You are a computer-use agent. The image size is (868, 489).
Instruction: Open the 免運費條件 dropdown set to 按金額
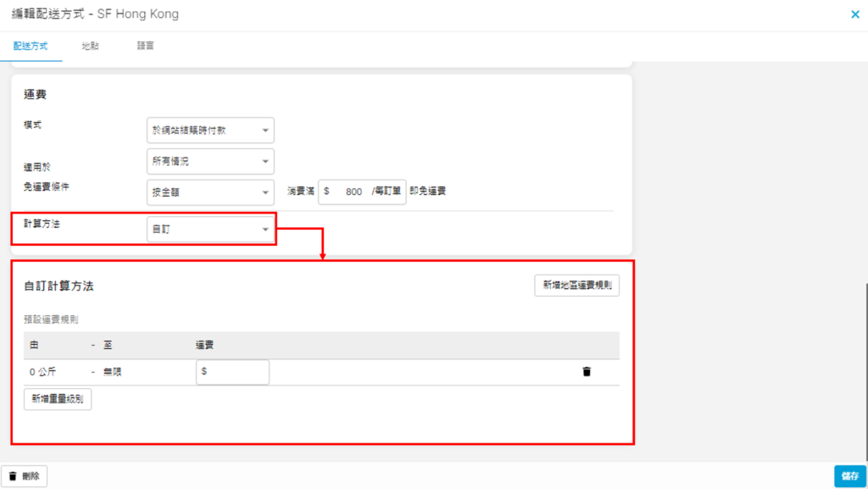pyautogui.click(x=210, y=192)
